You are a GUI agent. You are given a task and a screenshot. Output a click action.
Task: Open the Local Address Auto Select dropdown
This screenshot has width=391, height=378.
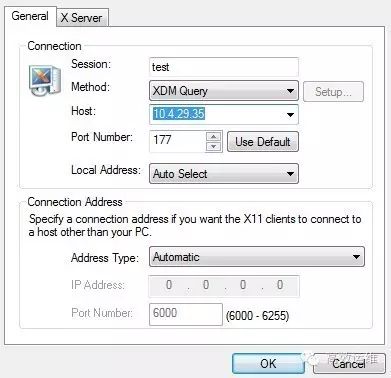pos(224,173)
